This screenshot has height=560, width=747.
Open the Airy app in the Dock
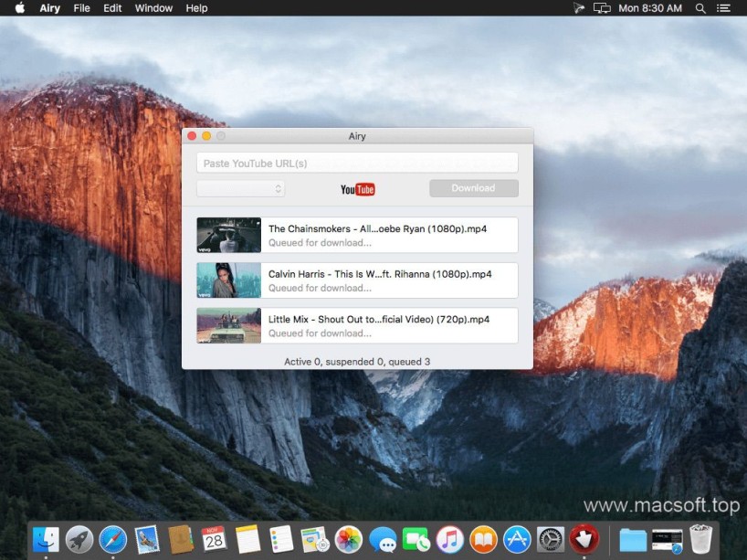pos(583,539)
